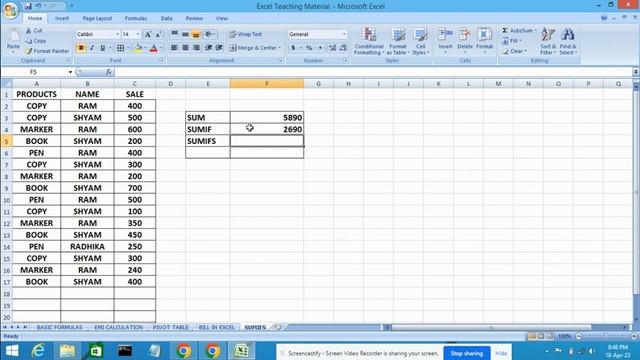Open Internet Explorer from taskbar

[x=38, y=351]
